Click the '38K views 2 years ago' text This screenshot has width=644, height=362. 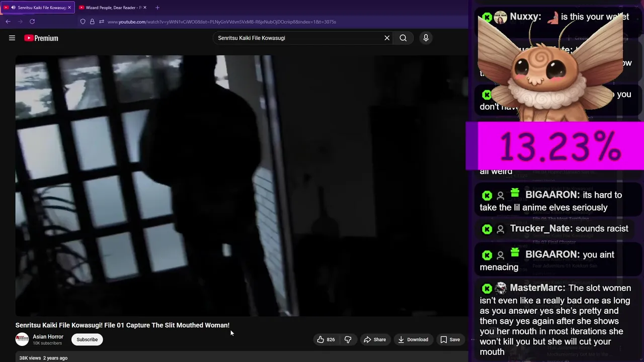pos(43,358)
